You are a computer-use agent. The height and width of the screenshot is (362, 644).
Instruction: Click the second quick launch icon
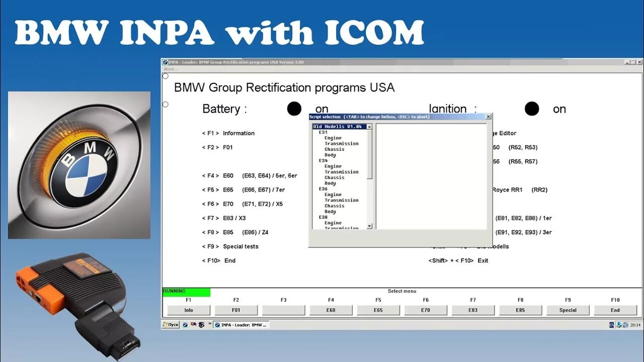(x=193, y=325)
